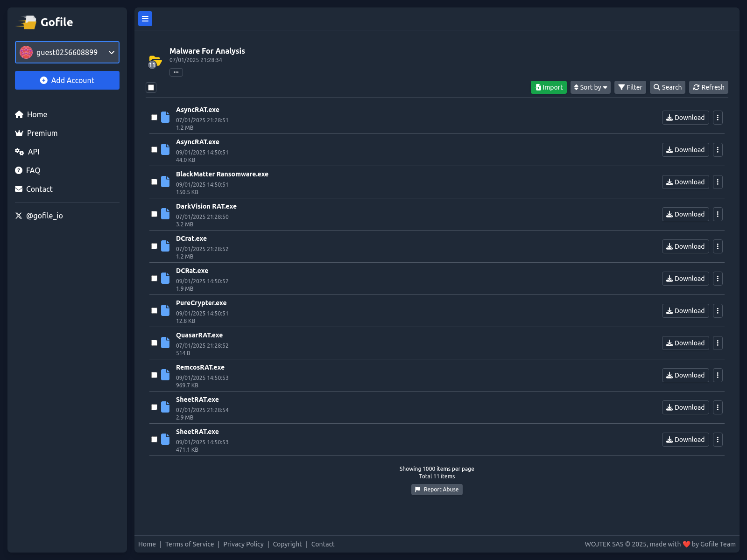This screenshot has width=747, height=560.
Task: Open the Copyright footer link
Action: 288,544
